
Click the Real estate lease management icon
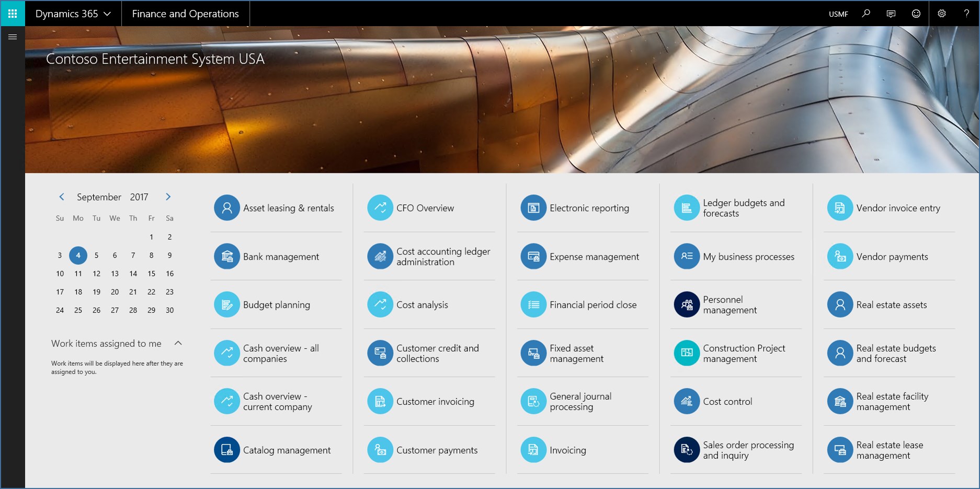[840, 450]
